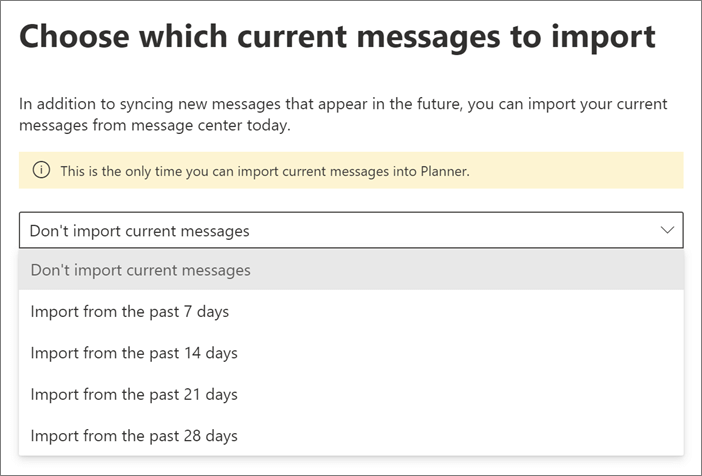Screen dimensions: 702x476
Task: Select the highlighted "Don't import current messages" option
Action: tap(140, 270)
